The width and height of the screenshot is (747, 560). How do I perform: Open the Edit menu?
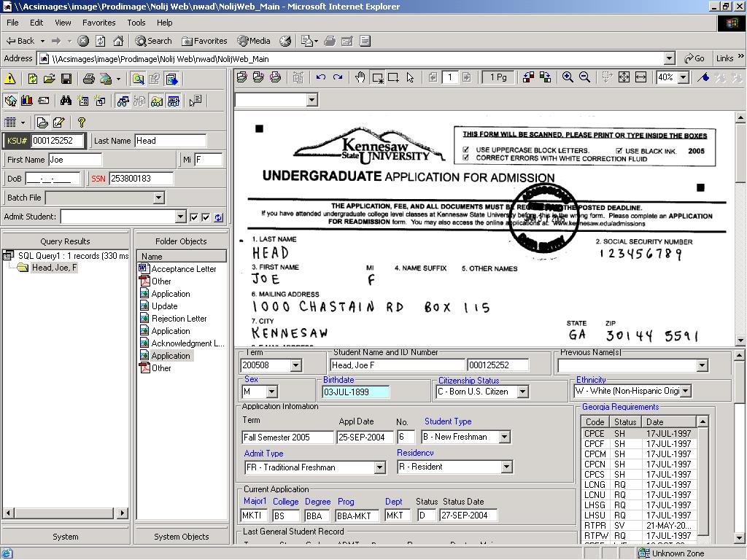[x=36, y=23]
